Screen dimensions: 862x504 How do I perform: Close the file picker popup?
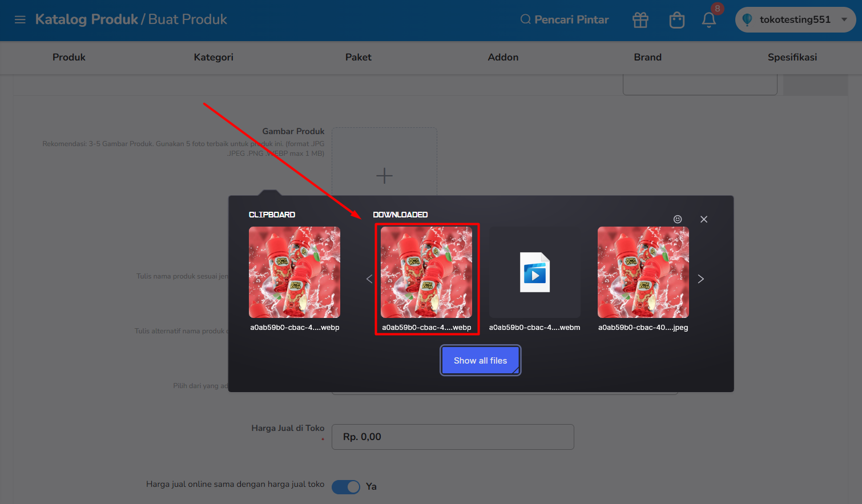click(704, 219)
